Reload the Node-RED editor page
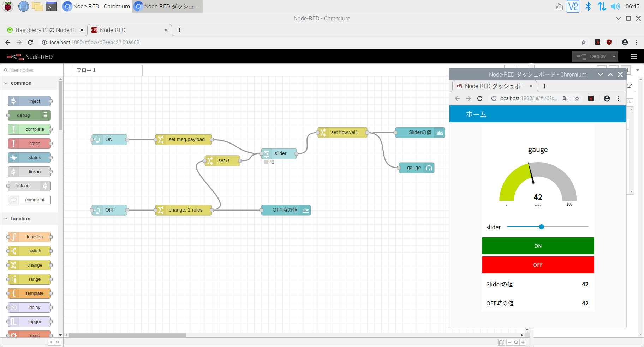This screenshot has width=644, height=347. (30, 42)
